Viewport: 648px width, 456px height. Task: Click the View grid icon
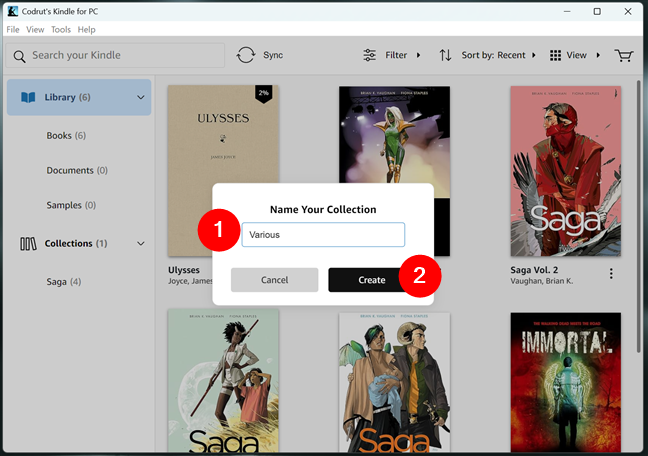555,55
